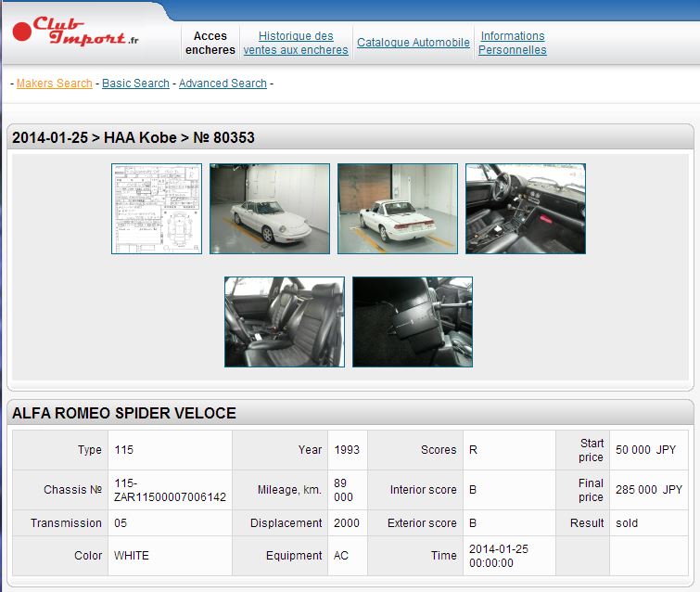Click the Displacement label
The width and height of the screenshot is (700, 592).
point(286,523)
